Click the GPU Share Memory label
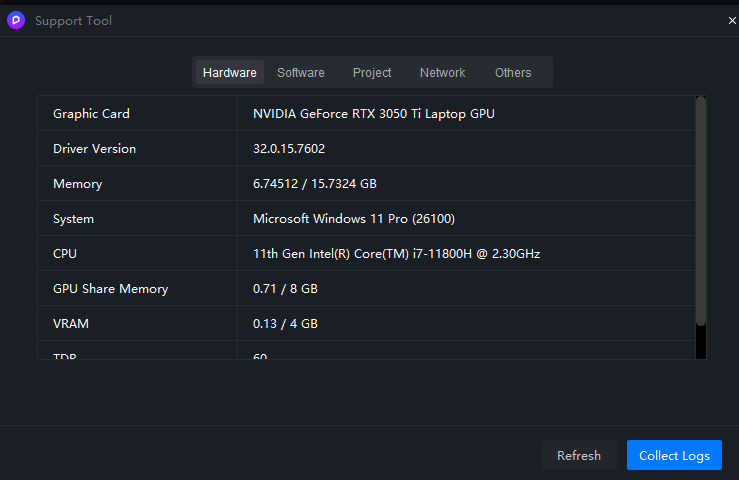 click(110, 289)
